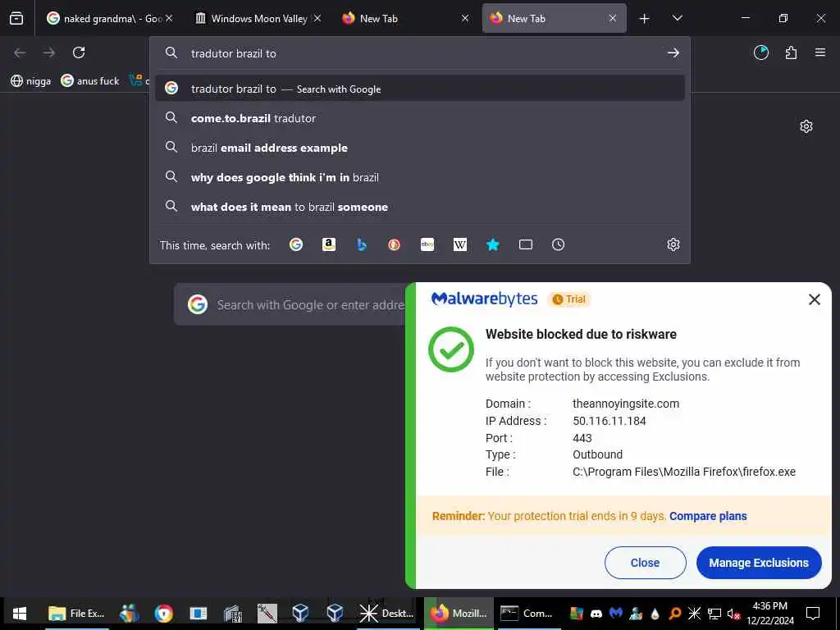The width and height of the screenshot is (840, 630).
Task: Search this time with Amazon icon
Action: point(329,244)
